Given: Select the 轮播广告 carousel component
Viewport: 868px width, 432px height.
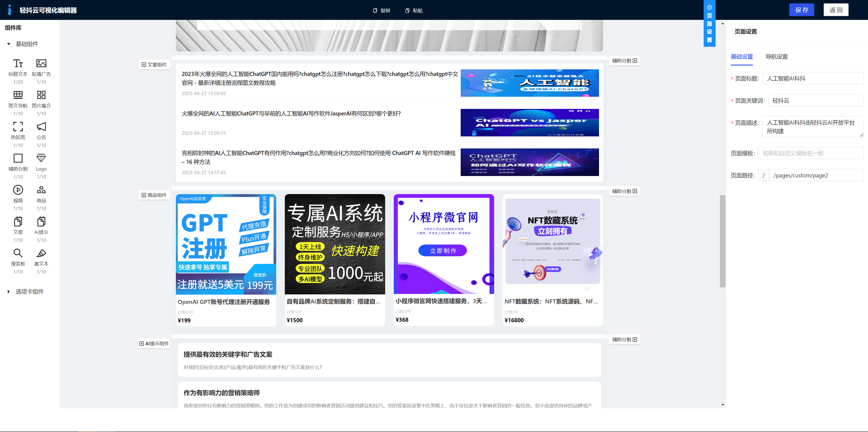Looking at the screenshot, I should click(x=41, y=71).
